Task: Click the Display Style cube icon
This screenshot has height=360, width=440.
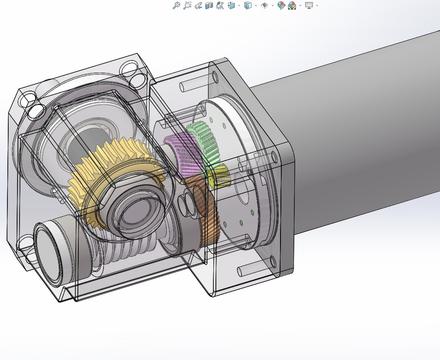Action: [248, 5]
